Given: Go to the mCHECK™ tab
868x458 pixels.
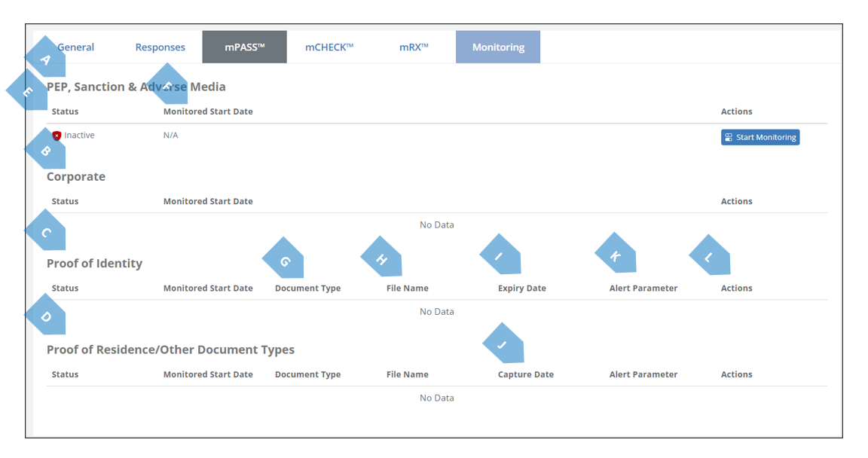Looking at the screenshot, I should point(329,47).
